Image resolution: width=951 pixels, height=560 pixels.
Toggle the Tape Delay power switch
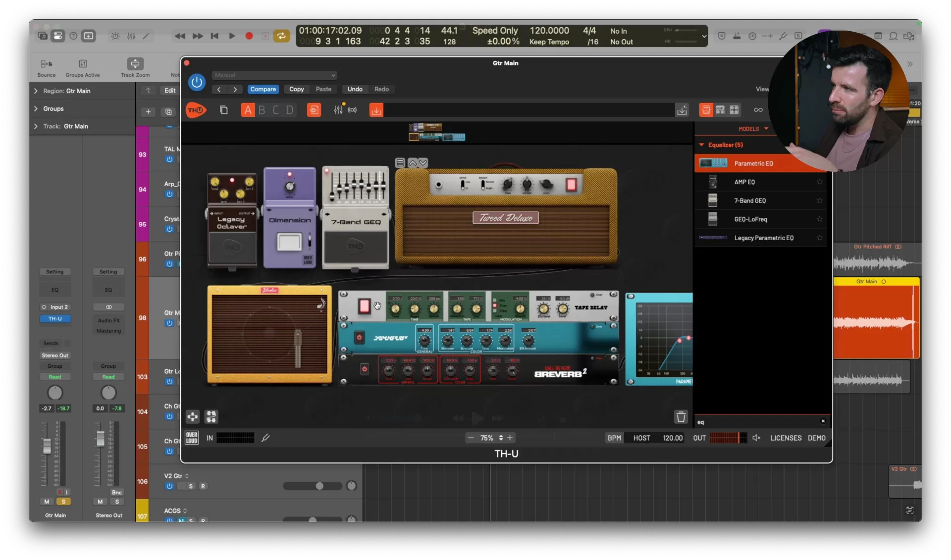coord(364,306)
